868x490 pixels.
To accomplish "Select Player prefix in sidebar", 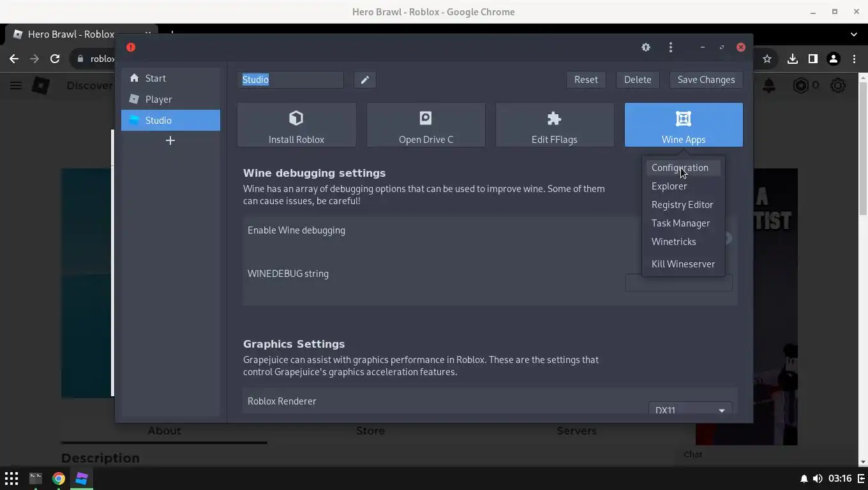I will click(170, 100).
